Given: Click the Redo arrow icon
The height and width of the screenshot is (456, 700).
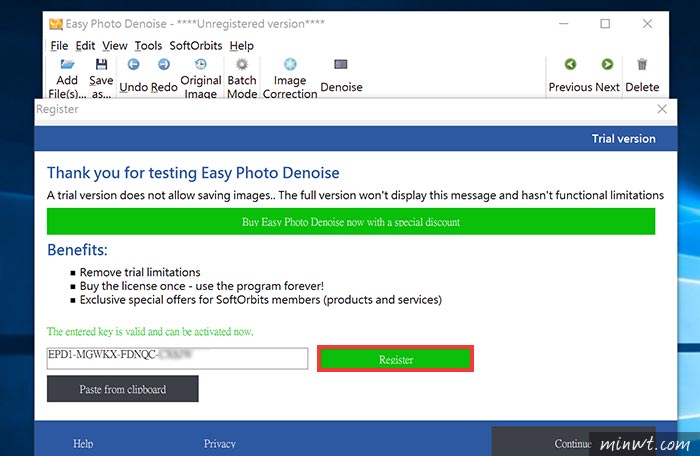Looking at the screenshot, I should (164, 64).
